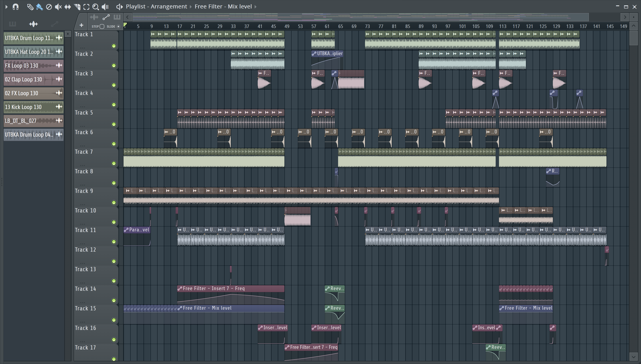Toggle the snap magnet icon

coord(16,7)
